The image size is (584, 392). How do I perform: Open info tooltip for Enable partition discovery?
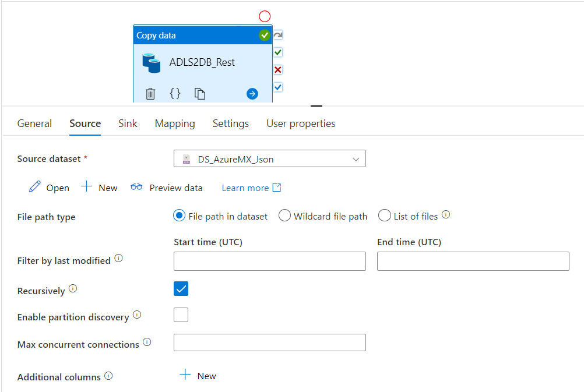137,315
